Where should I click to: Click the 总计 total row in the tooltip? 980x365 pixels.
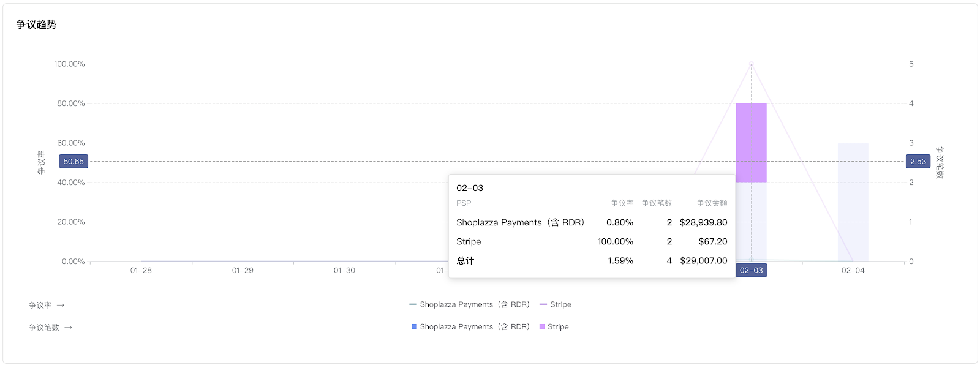pos(591,260)
